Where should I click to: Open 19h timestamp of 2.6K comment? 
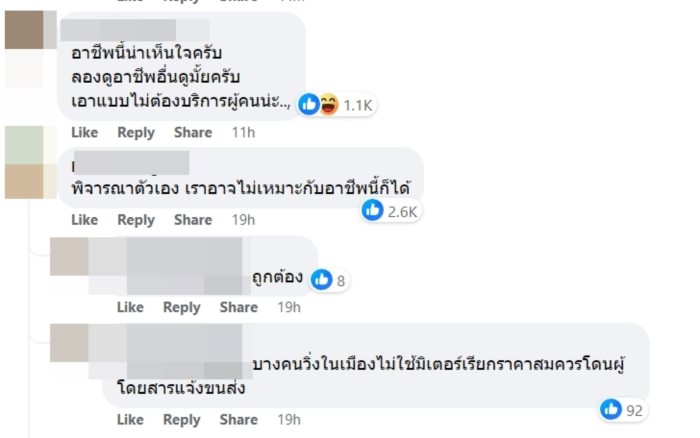(244, 219)
